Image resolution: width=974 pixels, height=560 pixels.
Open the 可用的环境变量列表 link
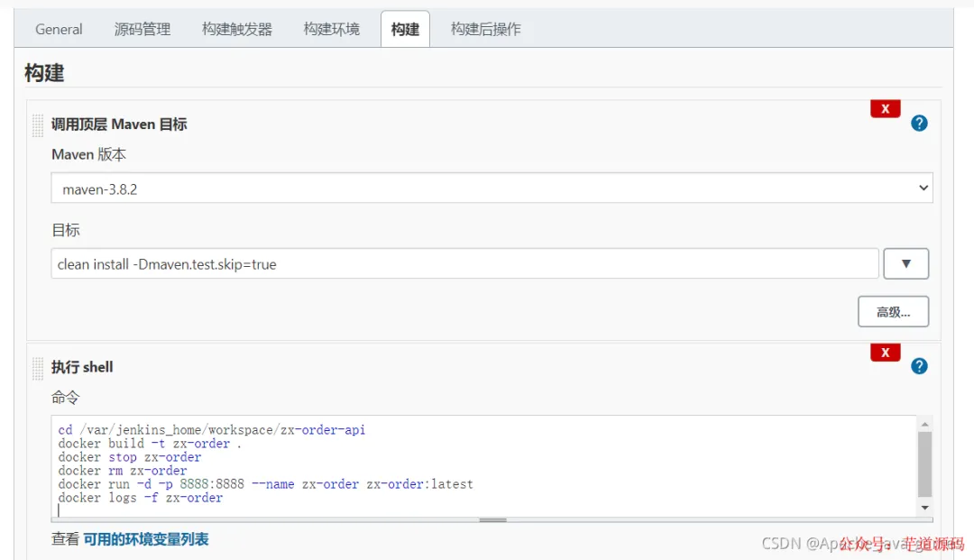[146, 539]
